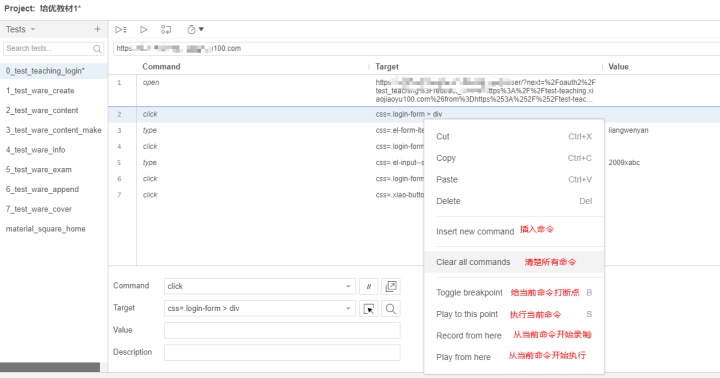Open 7_test_ware_cover test

click(x=54, y=209)
